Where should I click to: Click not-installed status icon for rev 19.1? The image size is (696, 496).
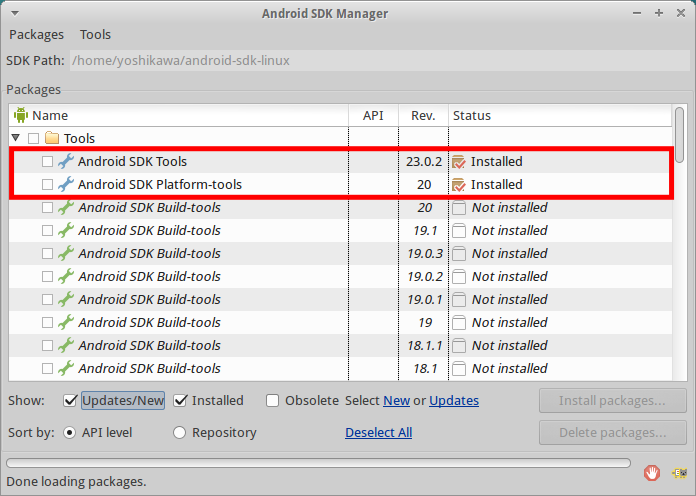point(459,231)
